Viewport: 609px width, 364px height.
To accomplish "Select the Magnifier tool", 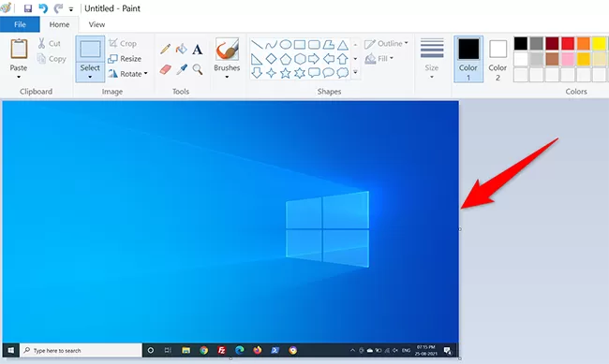I will (198, 69).
